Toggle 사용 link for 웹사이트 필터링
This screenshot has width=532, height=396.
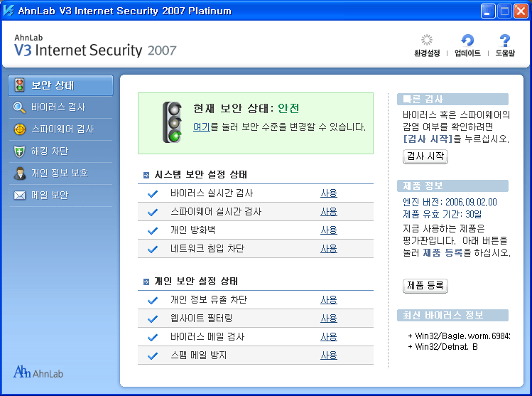(x=329, y=319)
